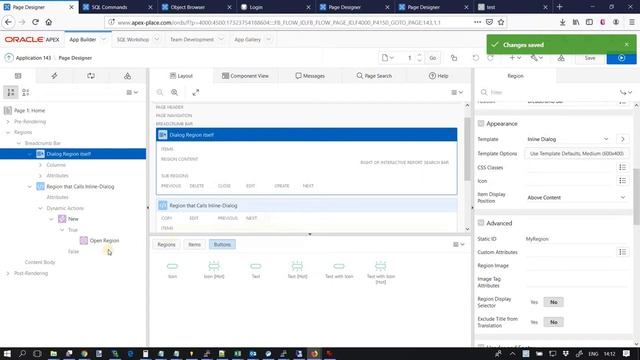The image size is (640, 360).
Task: Collapse the Appearance property group
Action: click(x=481, y=123)
